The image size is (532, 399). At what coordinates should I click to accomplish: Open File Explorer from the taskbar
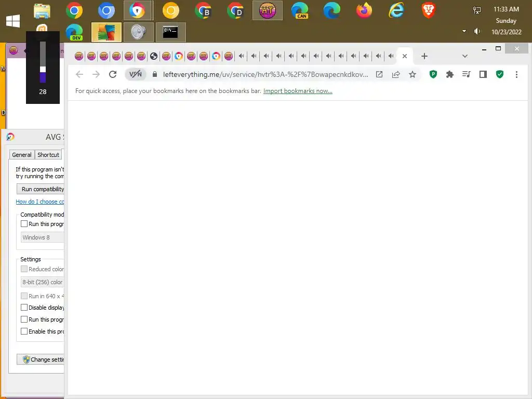click(x=42, y=11)
